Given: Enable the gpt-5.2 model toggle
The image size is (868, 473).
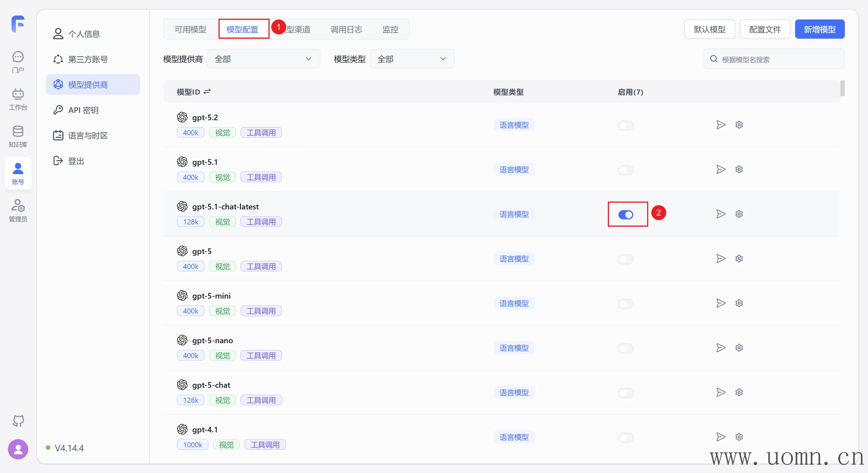Looking at the screenshot, I should tap(626, 126).
